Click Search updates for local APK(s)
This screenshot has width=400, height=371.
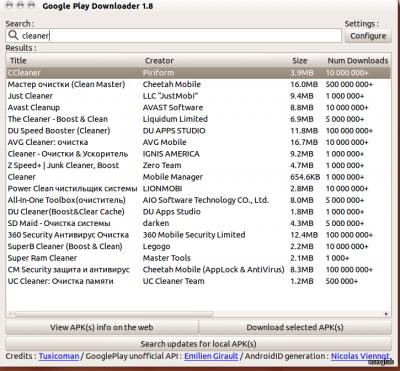point(198,344)
